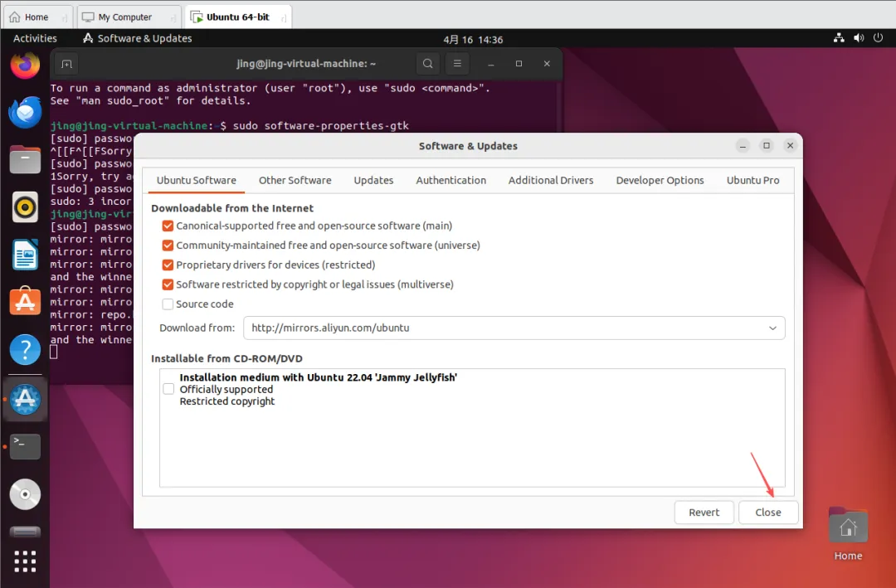Open the Authentication tab
This screenshot has height=588, width=896.
(x=450, y=180)
